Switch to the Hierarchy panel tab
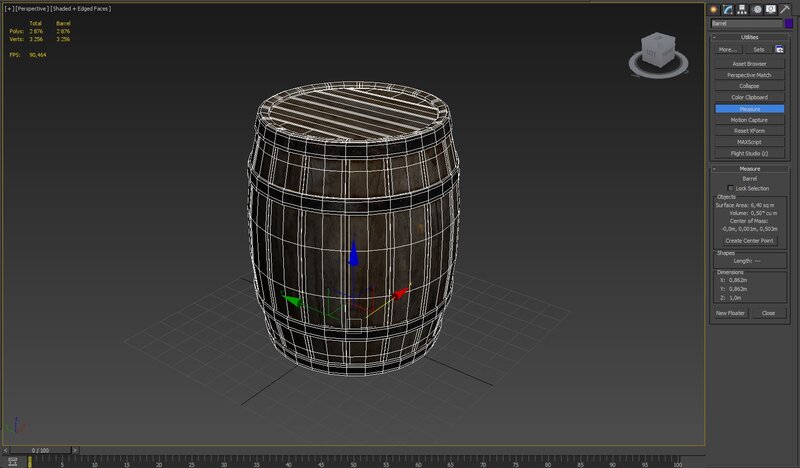 point(743,9)
